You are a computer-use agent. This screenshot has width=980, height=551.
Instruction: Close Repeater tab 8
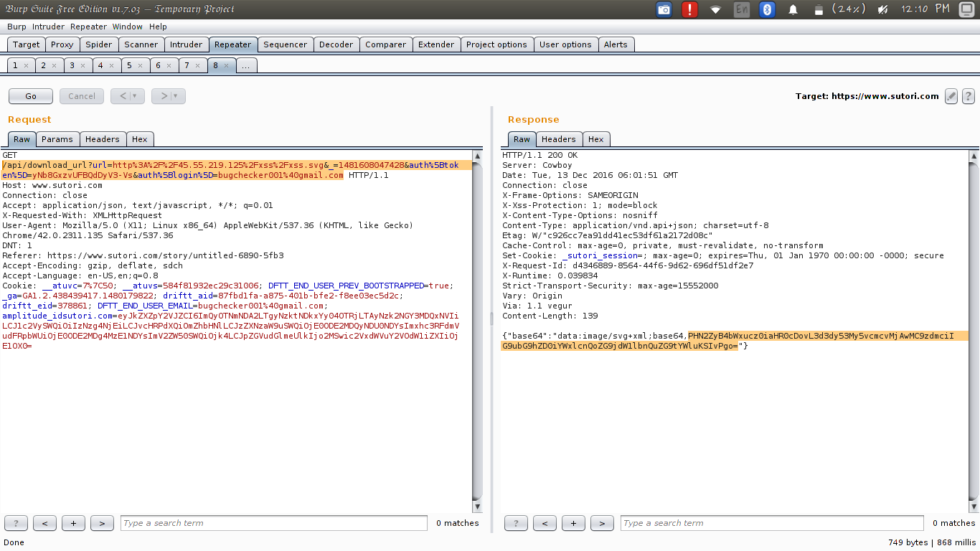[226, 65]
